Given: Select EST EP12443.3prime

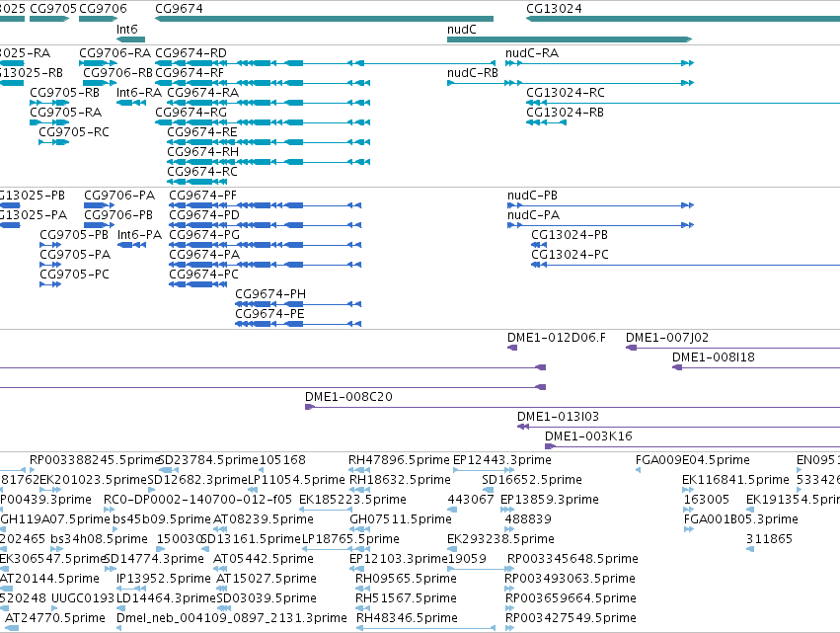Looking at the screenshot, I should 502,460.
